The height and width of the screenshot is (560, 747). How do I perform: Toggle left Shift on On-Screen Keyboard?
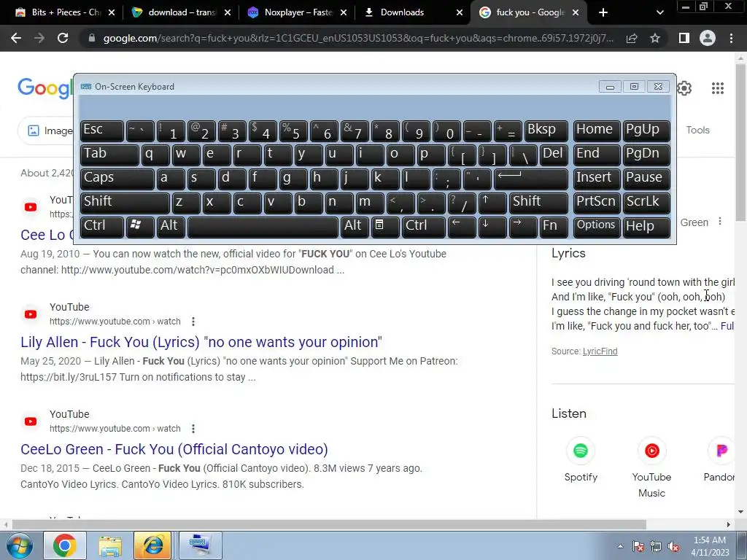pos(125,202)
